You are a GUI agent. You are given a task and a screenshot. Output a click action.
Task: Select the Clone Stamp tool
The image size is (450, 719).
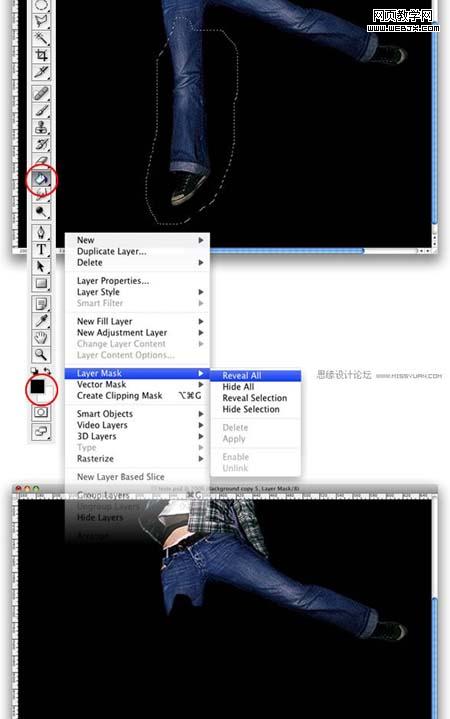41,127
